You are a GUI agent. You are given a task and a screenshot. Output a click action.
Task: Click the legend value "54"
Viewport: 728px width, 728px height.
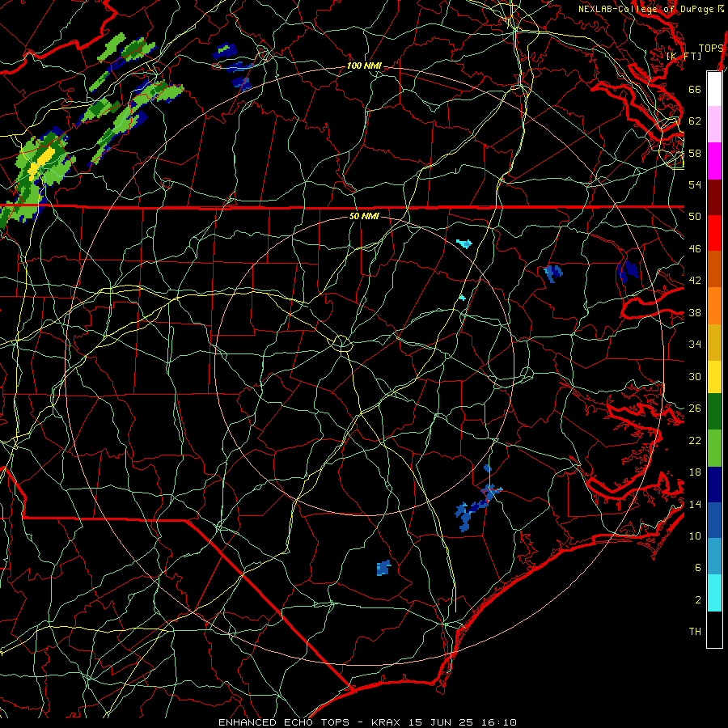[695, 184]
